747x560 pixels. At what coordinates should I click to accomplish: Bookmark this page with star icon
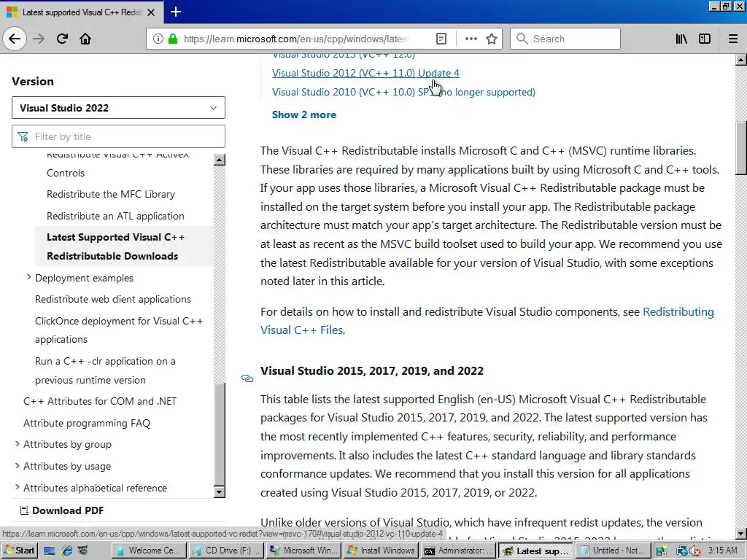[492, 39]
